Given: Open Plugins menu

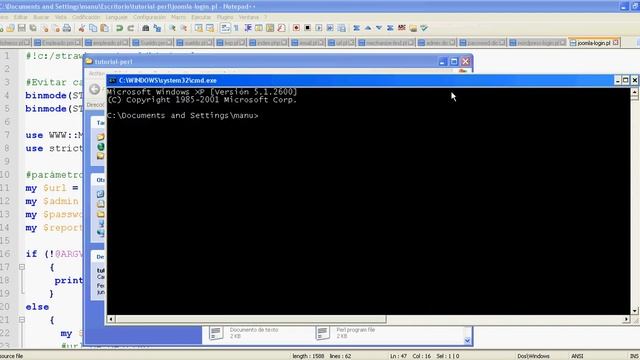Looking at the screenshot, I should click(x=224, y=17).
